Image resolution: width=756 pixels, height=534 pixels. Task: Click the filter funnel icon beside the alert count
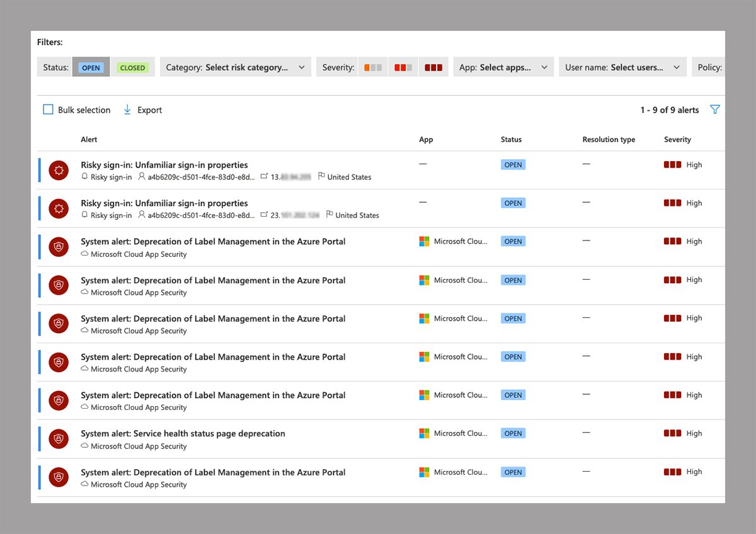(x=715, y=110)
